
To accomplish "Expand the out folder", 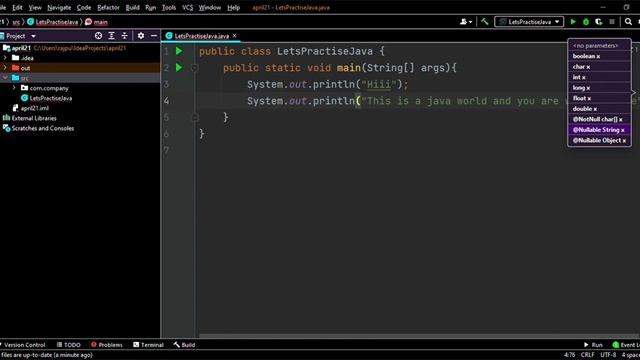I will pos(5,68).
